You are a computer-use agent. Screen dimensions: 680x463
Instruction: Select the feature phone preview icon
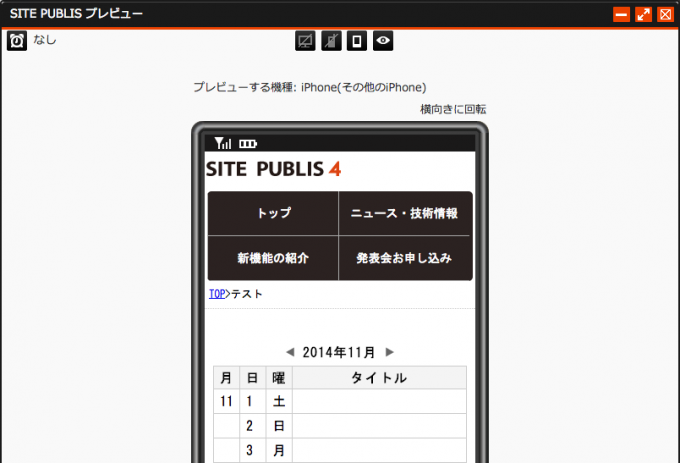click(331, 41)
